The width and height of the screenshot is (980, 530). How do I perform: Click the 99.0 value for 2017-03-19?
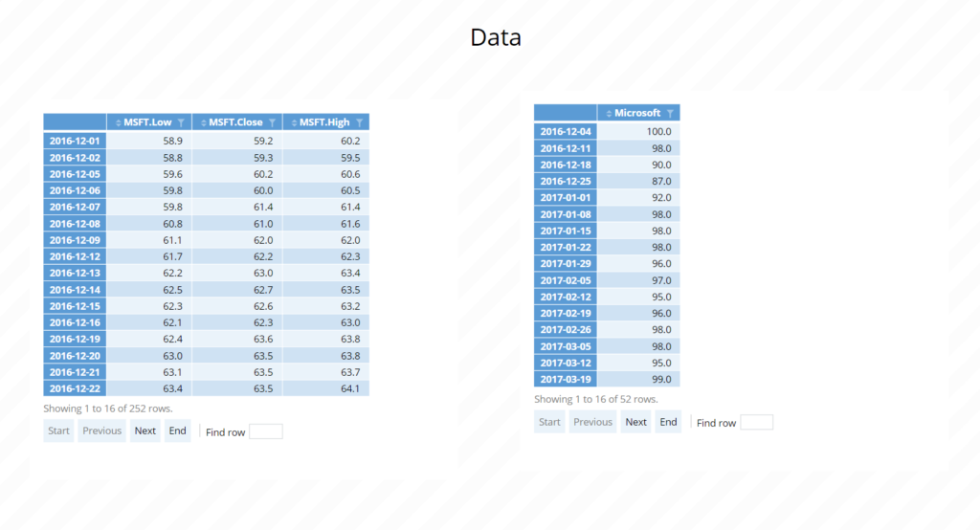[661, 379]
